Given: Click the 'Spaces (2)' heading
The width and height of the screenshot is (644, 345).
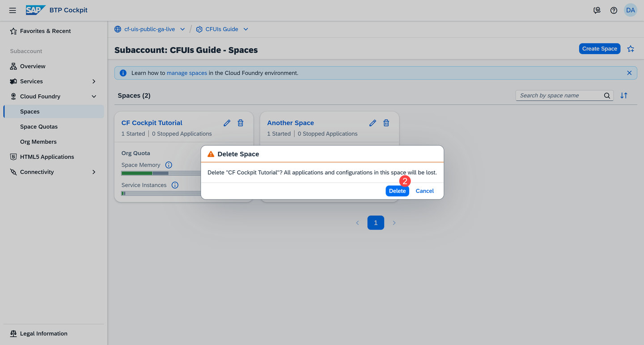Looking at the screenshot, I should (134, 96).
